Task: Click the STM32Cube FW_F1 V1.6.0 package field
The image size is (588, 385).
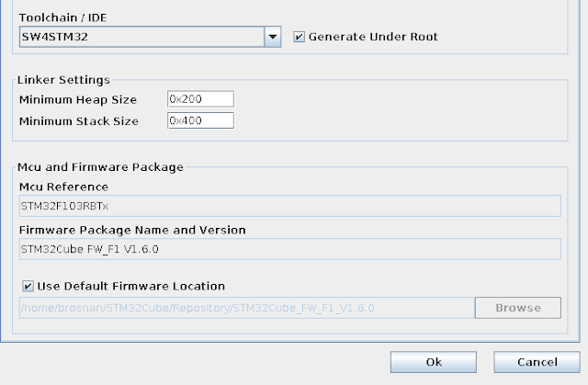Action: [290, 249]
